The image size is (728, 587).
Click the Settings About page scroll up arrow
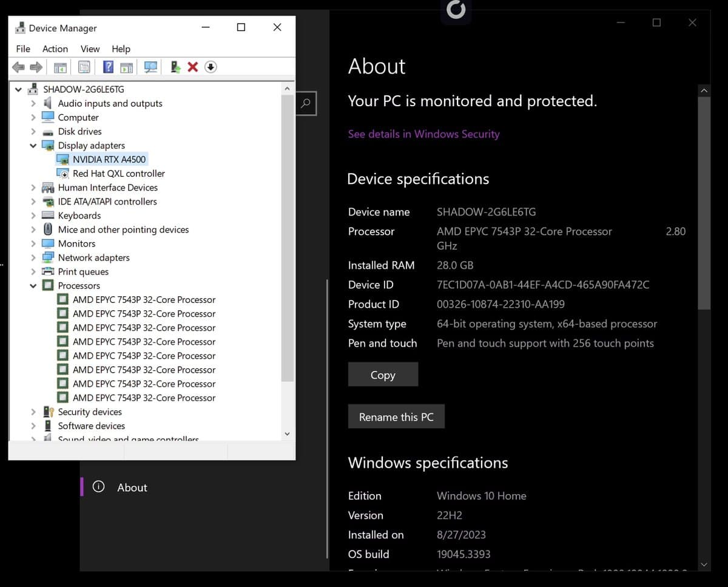[x=704, y=90]
